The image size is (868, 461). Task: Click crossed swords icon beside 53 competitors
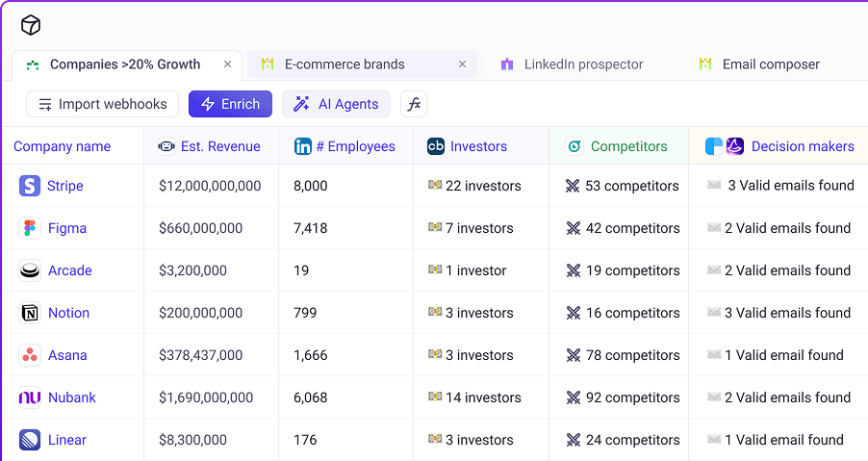click(573, 186)
